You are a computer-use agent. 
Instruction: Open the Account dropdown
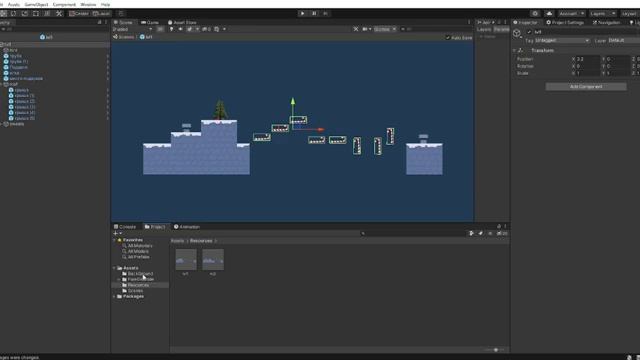pyautogui.click(x=571, y=13)
